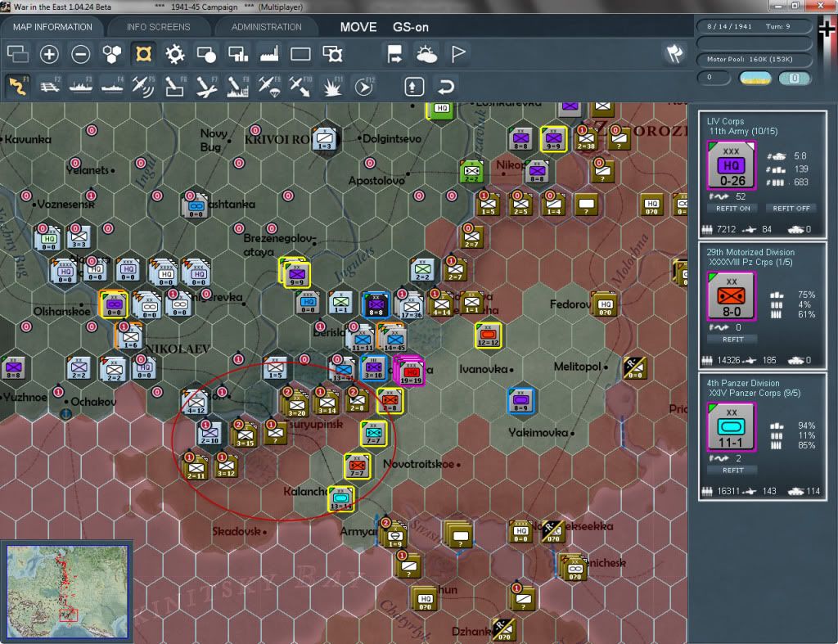Screen dimensions: 838x644
Task: Select the F8 bomb city mode
Action: click(x=238, y=87)
